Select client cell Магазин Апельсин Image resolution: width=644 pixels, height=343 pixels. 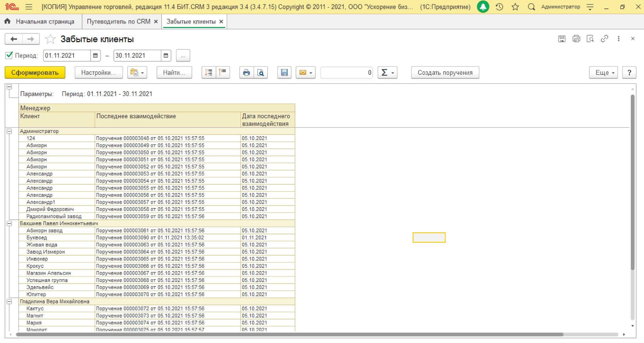tap(57, 273)
